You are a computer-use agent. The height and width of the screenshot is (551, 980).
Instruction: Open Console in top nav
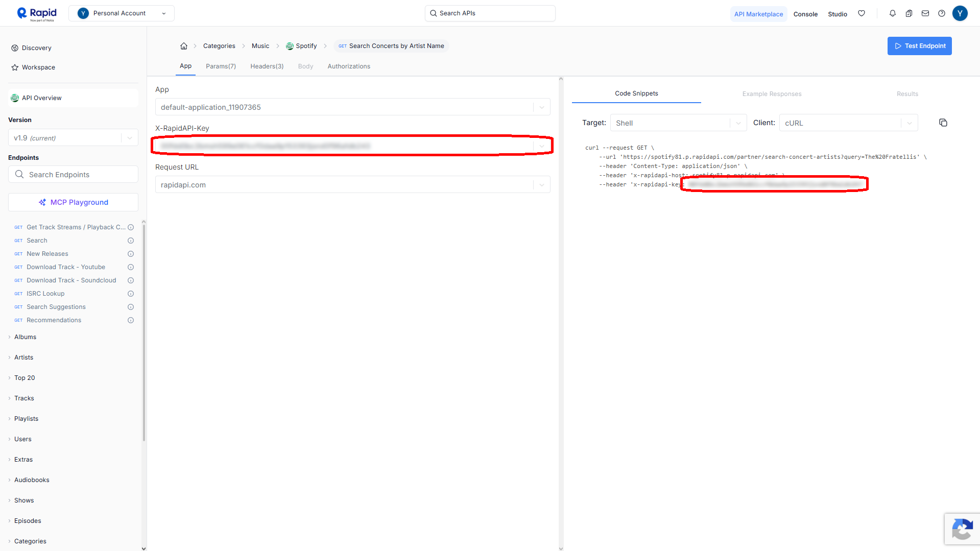pos(805,14)
